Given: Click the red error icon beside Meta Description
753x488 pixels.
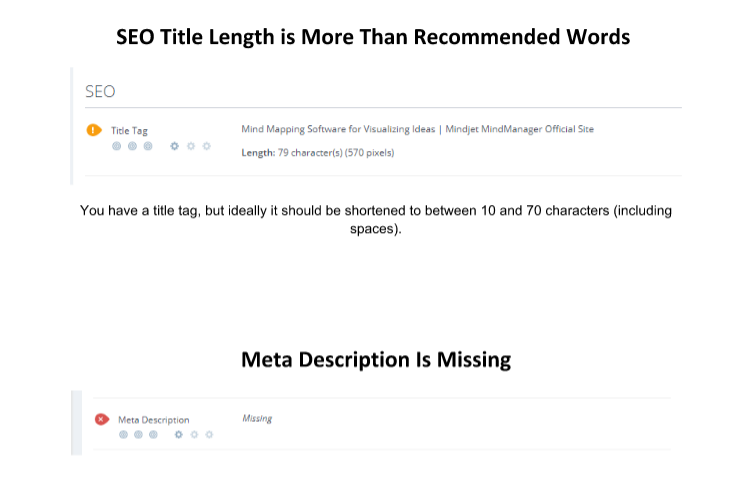Looking at the screenshot, I should pyautogui.click(x=101, y=420).
